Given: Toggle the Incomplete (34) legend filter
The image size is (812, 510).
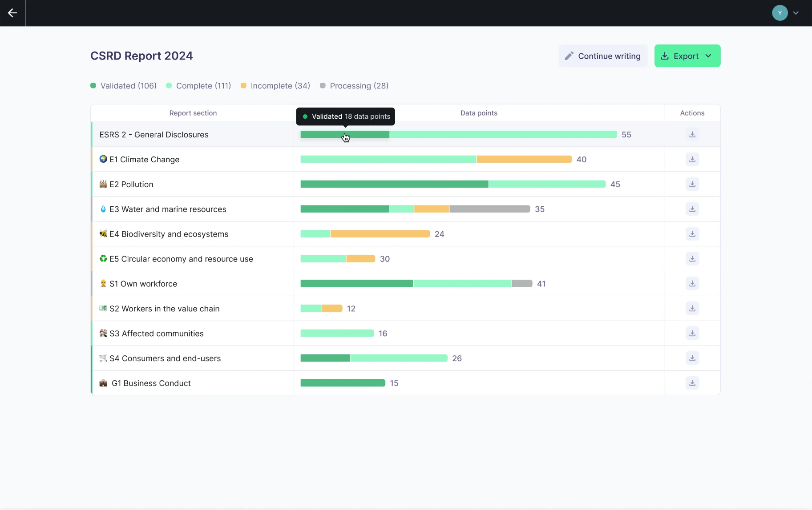Looking at the screenshot, I should pos(275,86).
